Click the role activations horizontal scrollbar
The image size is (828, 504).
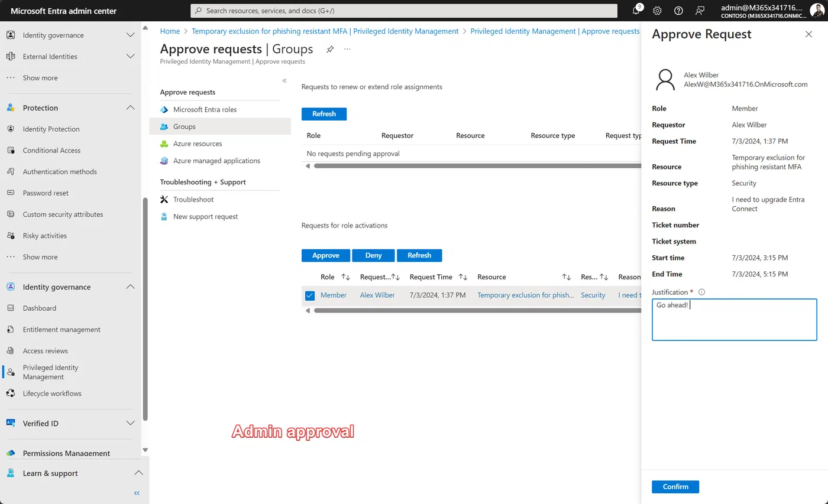click(x=476, y=310)
